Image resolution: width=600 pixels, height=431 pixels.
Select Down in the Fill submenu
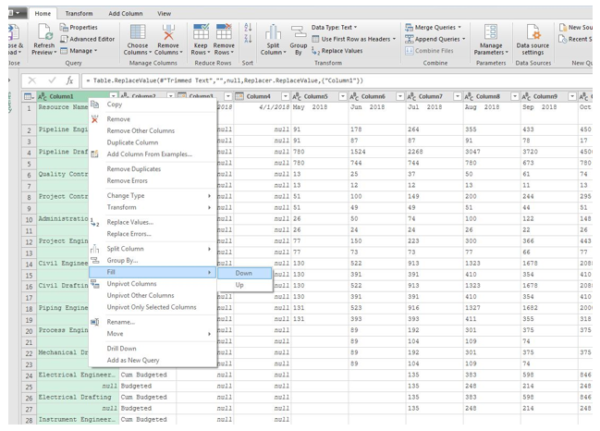point(245,272)
